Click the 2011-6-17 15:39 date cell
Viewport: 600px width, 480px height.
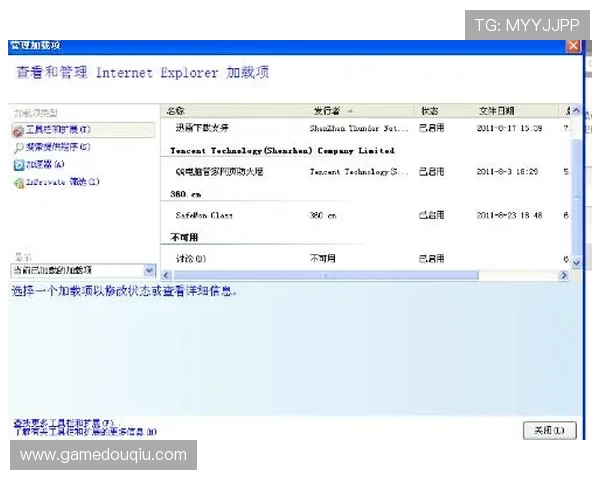tap(509, 128)
